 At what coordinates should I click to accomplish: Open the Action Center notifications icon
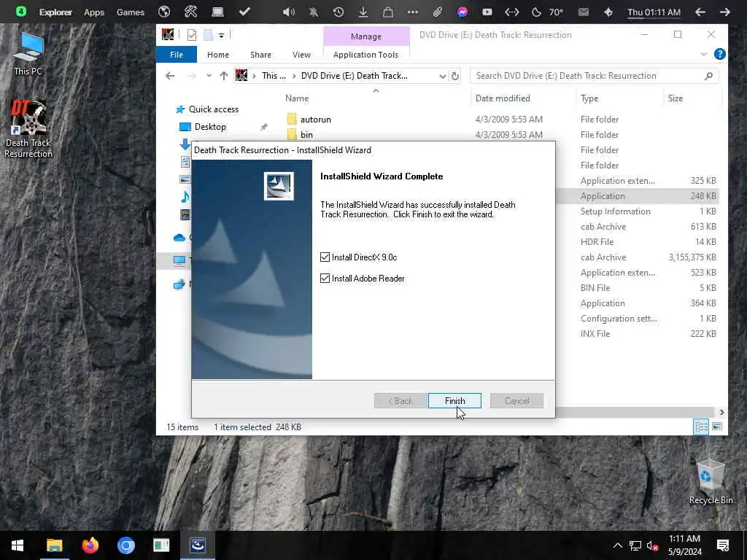[x=723, y=545]
